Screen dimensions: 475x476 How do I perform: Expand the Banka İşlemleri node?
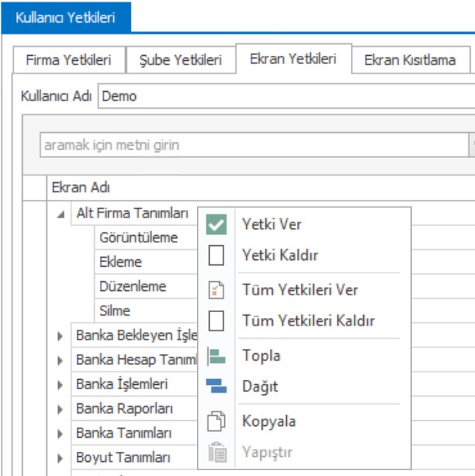[60, 385]
